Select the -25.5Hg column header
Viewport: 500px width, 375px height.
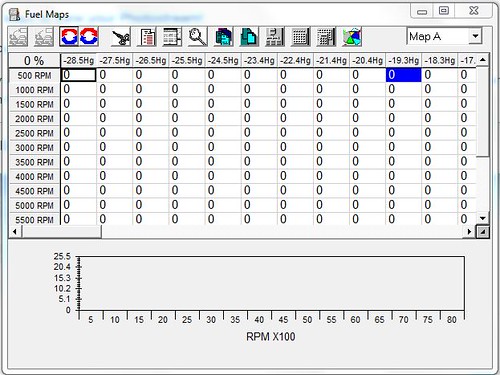point(187,61)
